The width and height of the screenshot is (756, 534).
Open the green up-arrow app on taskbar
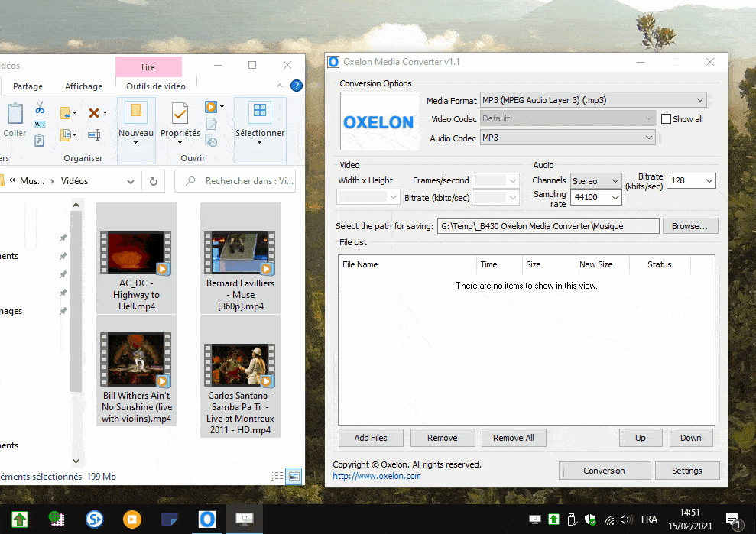click(20, 519)
